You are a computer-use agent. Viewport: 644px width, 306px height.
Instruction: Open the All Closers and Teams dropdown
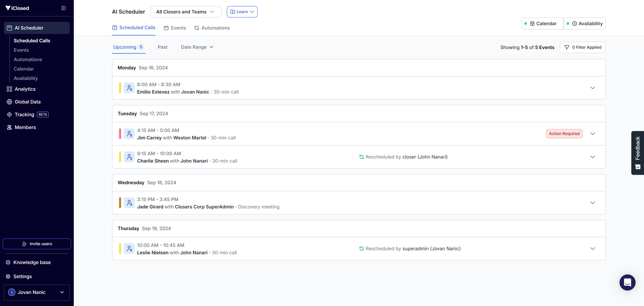click(x=186, y=12)
